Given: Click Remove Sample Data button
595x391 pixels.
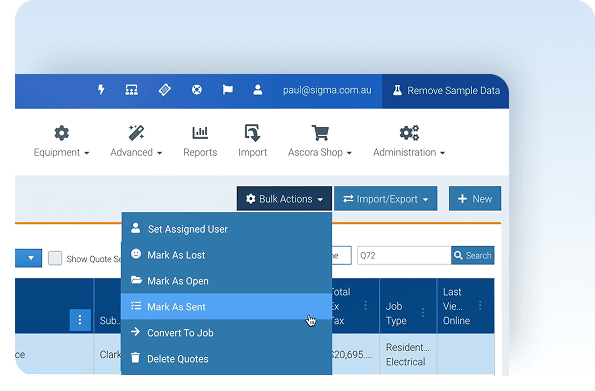Looking at the screenshot, I should point(446,91).
